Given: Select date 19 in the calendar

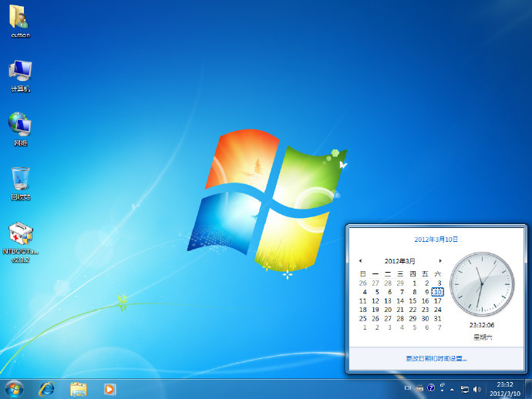Looking at the screenshot, I should (x=375, y=310).
